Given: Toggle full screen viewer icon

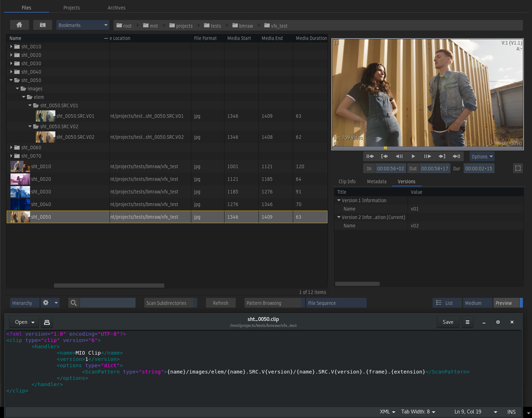Looking at the screenshot, I should point(518,169).
